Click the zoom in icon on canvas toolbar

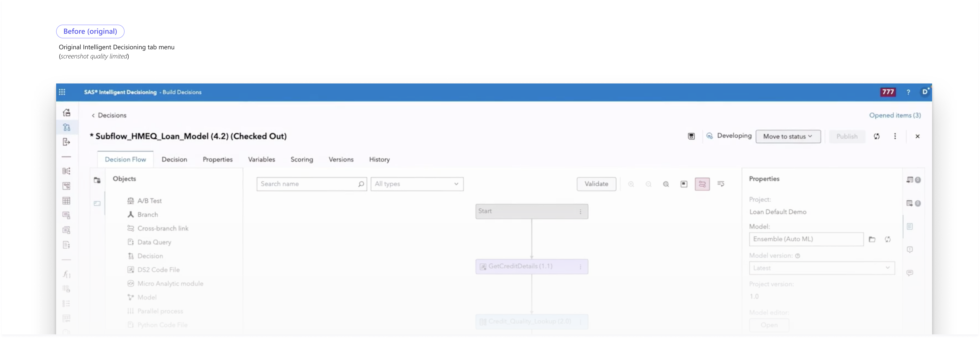click(x=631, y=184)
